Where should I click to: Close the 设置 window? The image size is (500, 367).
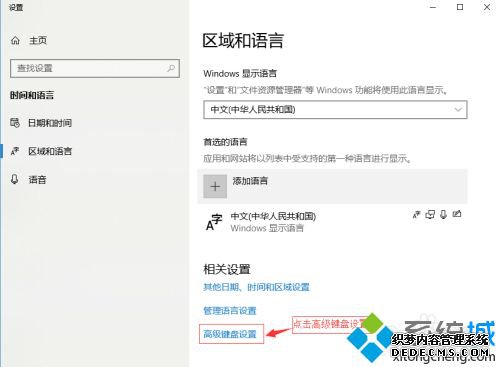(487, 7)
